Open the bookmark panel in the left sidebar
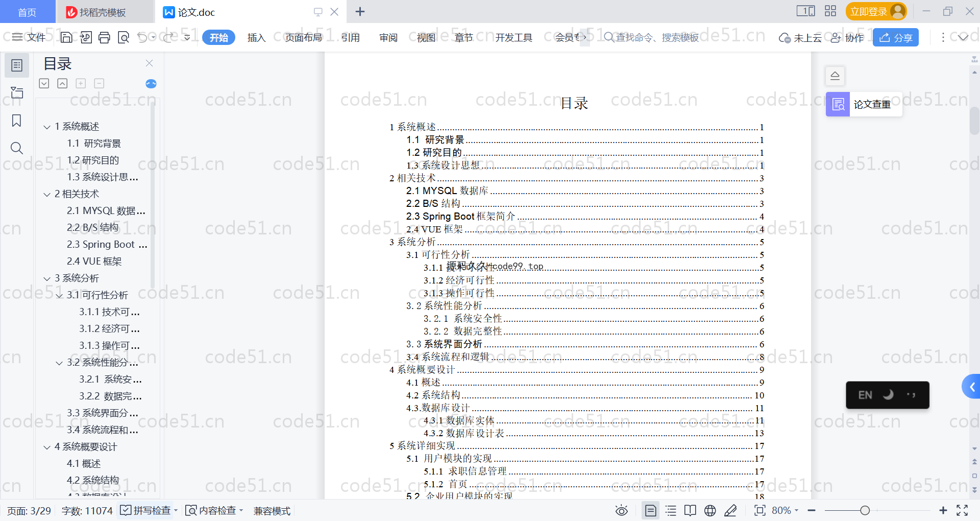This screenshot has width=980, height=521. click(x=17, y=121)
